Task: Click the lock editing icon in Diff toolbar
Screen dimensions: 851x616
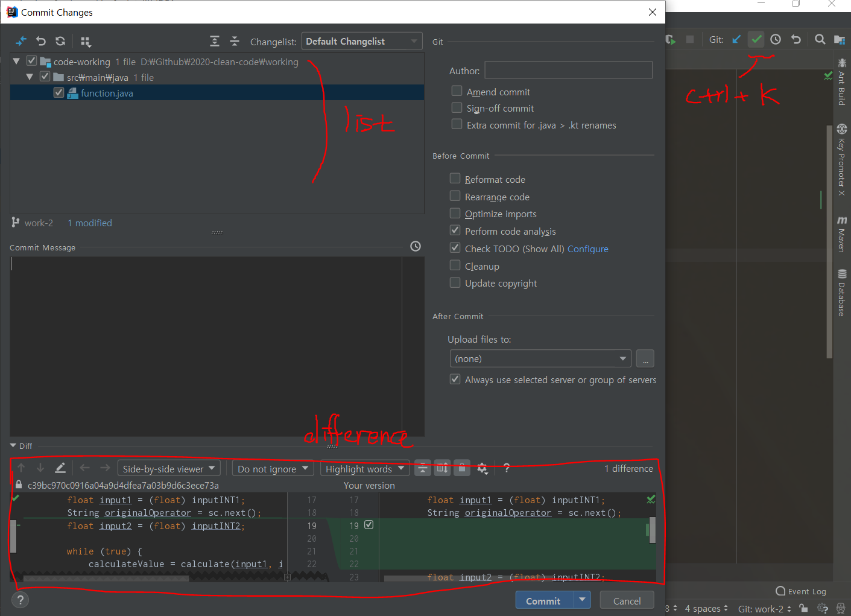Action: (462, 468)
